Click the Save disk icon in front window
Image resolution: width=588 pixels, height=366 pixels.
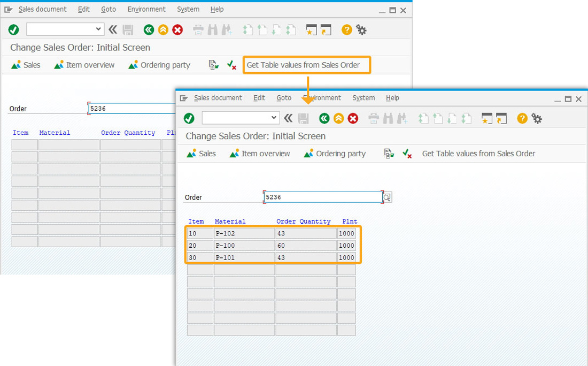coord(304,119)
